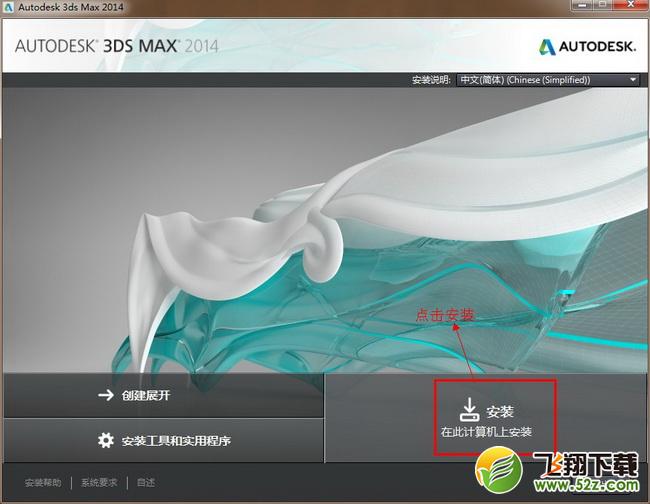
Task: Click the AUTODESK 3DS MAX 2014 heading
Action: click(x=117, y=46)
